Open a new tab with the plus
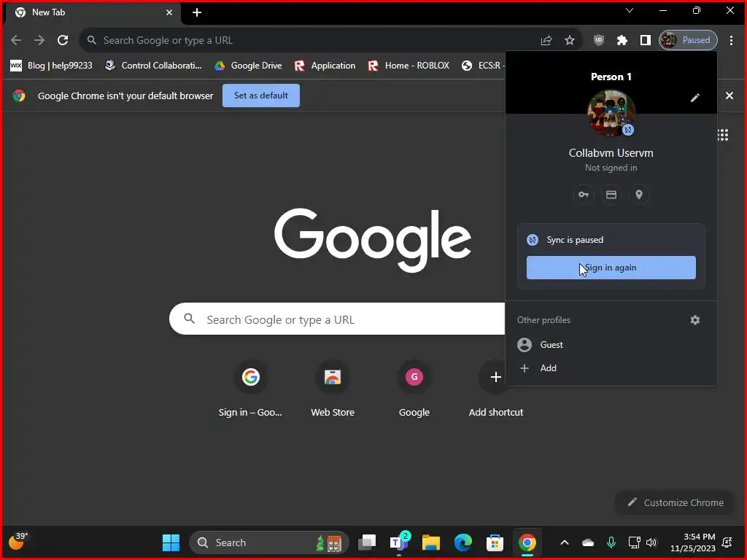Image resolution: width=747 pixels, height=560 pixels. (197, 13)
